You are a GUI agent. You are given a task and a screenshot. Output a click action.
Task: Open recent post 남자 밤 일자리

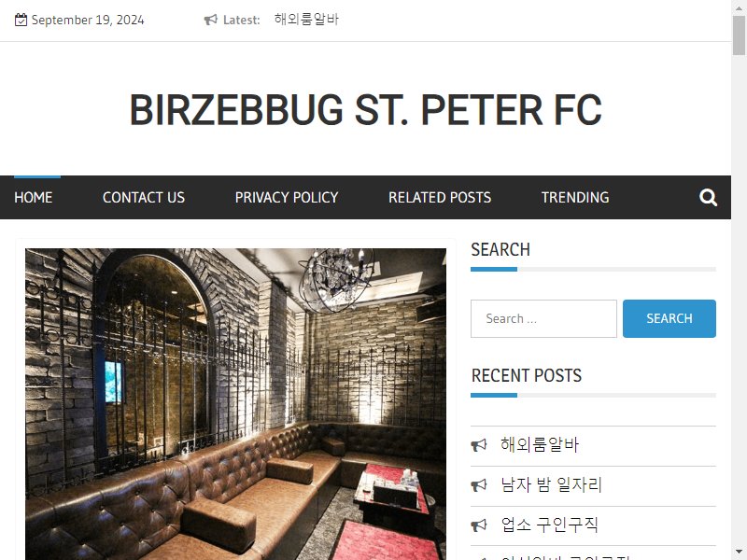click(551, 484)
